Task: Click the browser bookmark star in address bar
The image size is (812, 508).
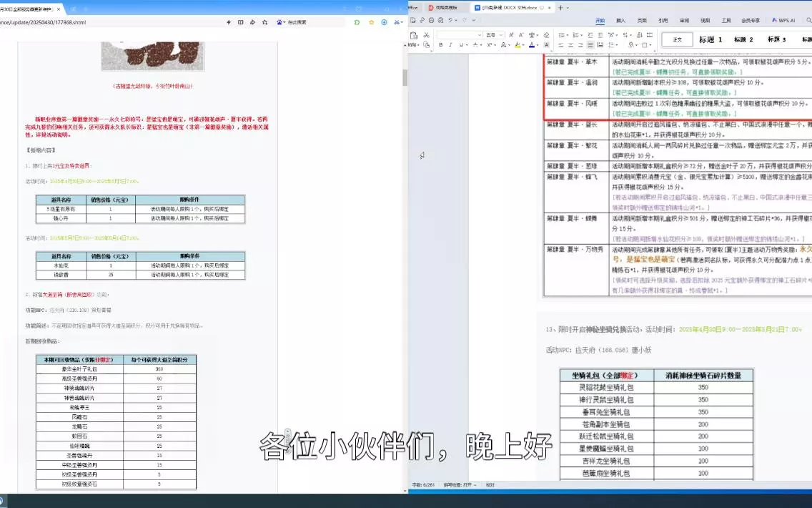Action: pos(264,22)
